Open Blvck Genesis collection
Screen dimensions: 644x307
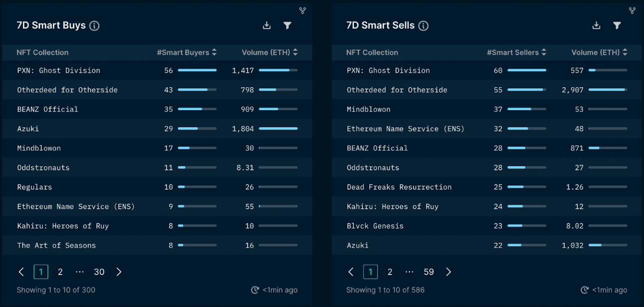click(375, 226)
